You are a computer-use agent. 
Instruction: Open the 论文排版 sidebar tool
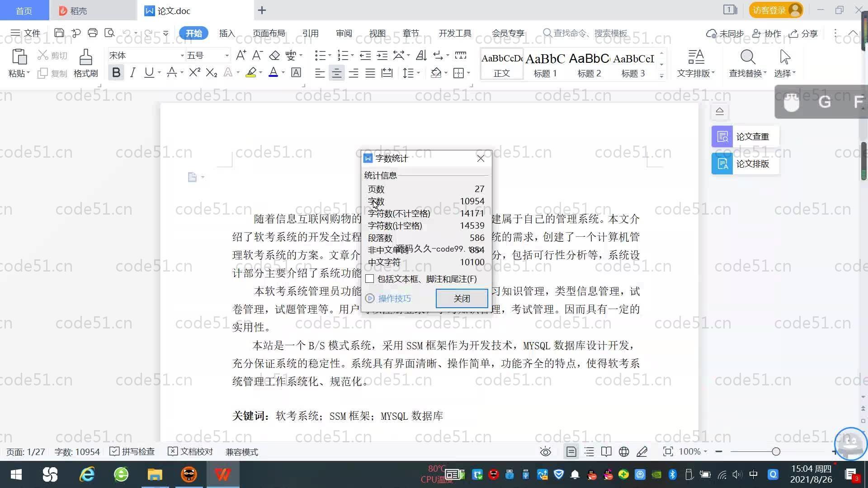pos(745,164)
